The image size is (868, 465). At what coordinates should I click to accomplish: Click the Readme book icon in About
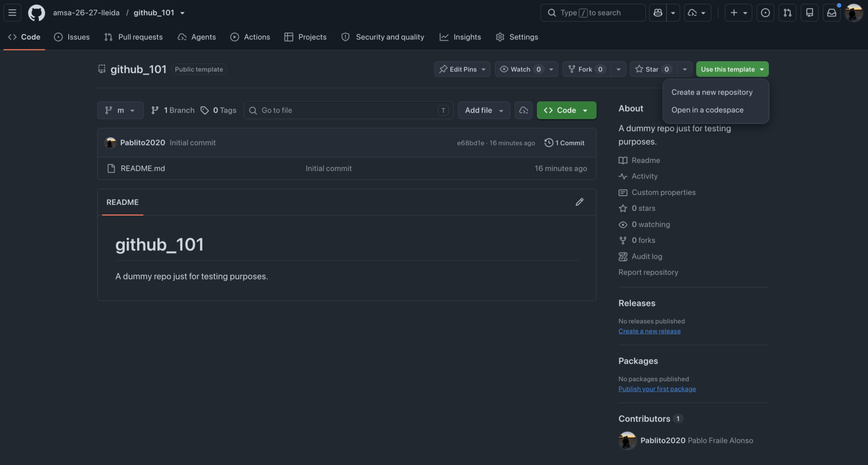pos(623,160)
